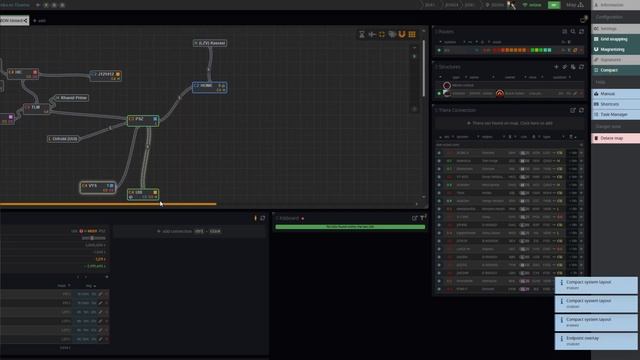Sort Structures table by updated column
This screenshot has width=640, height=360.
click(560, 77)
